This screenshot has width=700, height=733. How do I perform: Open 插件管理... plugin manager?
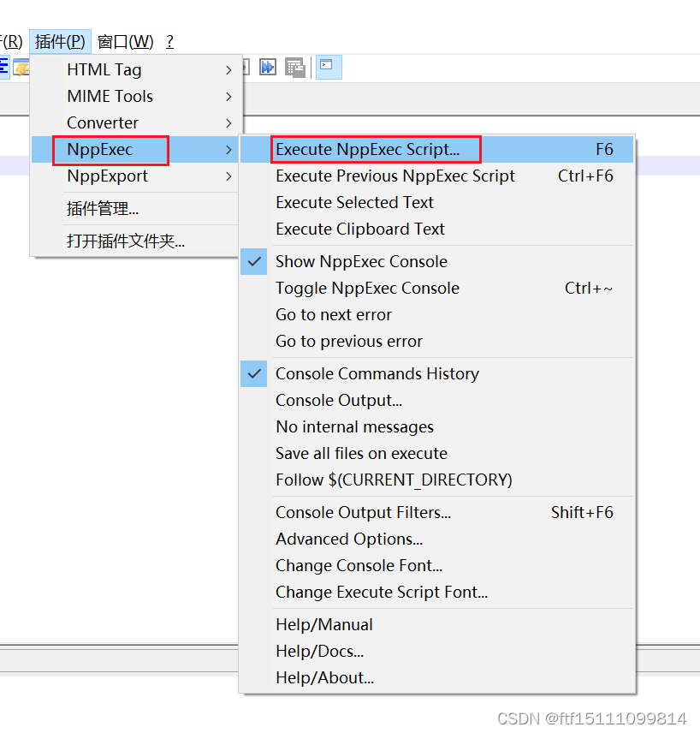pyautogui.click(x=135, y=209)
